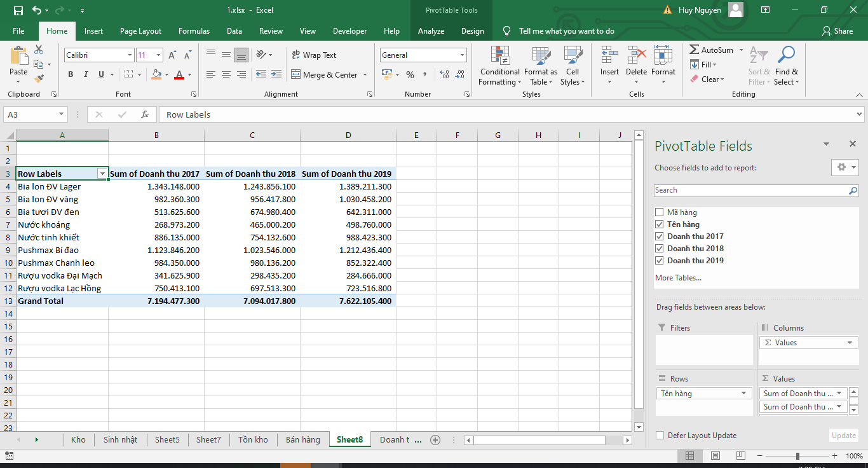
Task: Open the Row Labels filter dropdown
Action: [102, 174]
